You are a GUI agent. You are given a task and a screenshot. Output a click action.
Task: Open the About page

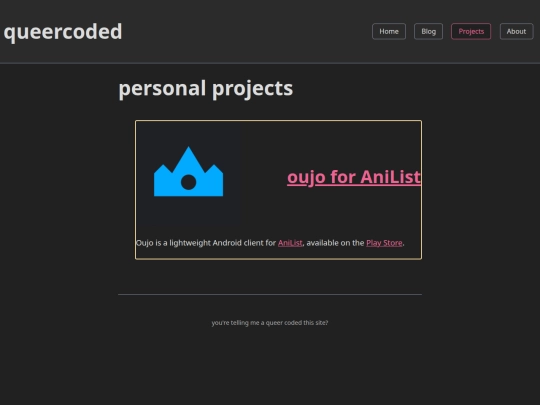516,31
